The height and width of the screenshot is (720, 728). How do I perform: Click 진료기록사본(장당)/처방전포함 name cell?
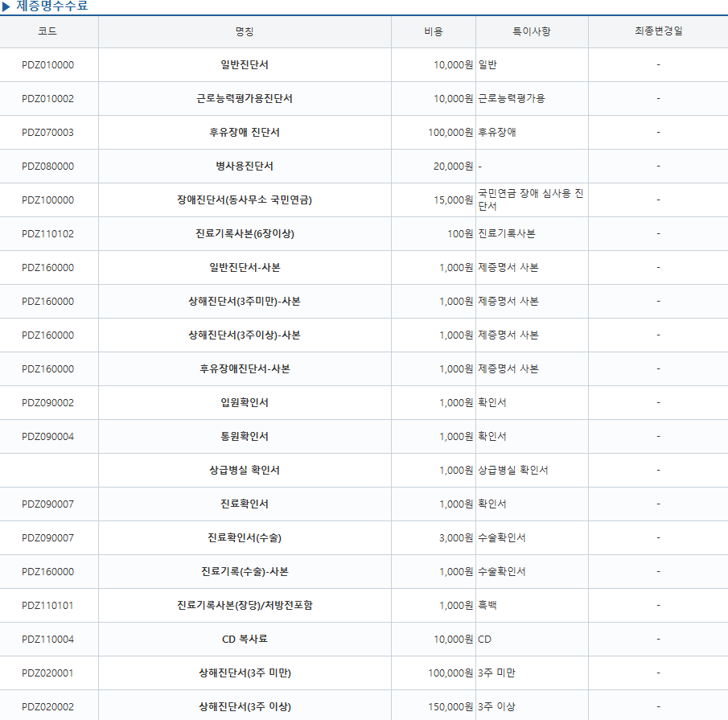(x=245, y=605)
